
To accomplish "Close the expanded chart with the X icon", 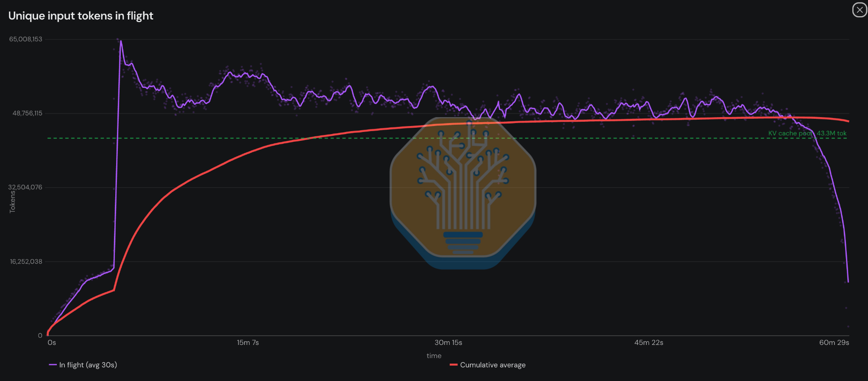I will 860,10.
